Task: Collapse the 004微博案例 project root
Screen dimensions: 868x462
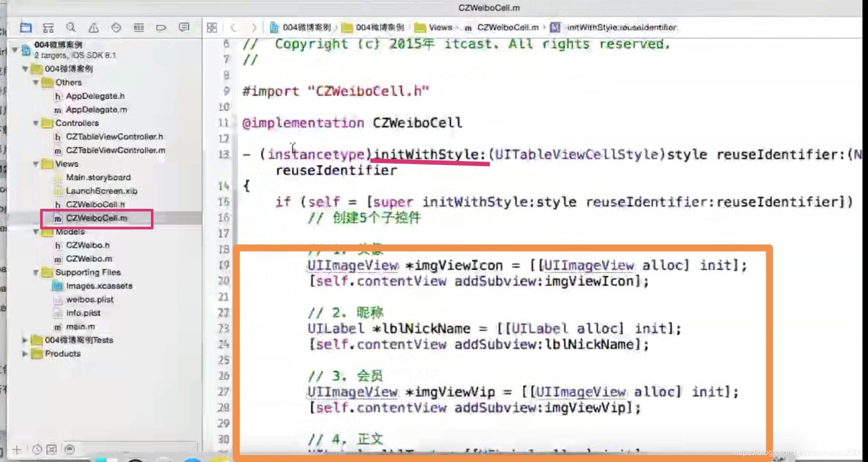Action: pos(15,49)
